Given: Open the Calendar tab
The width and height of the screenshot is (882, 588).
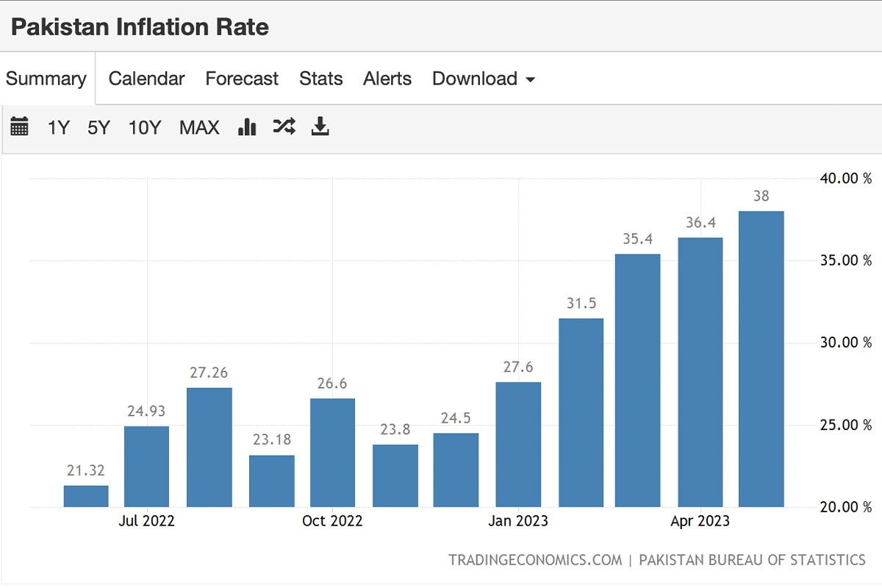Looking at the screenshot, I should point(146,79).
